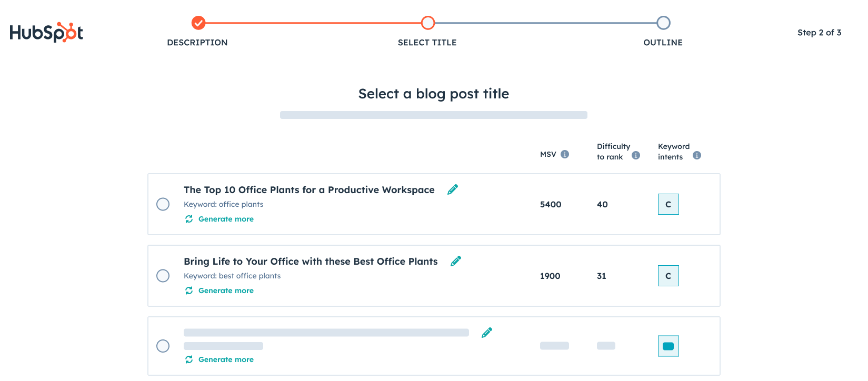Generate more titles for office plants
868x381 pixels.
pyautogui.click(x=226, y=219)
